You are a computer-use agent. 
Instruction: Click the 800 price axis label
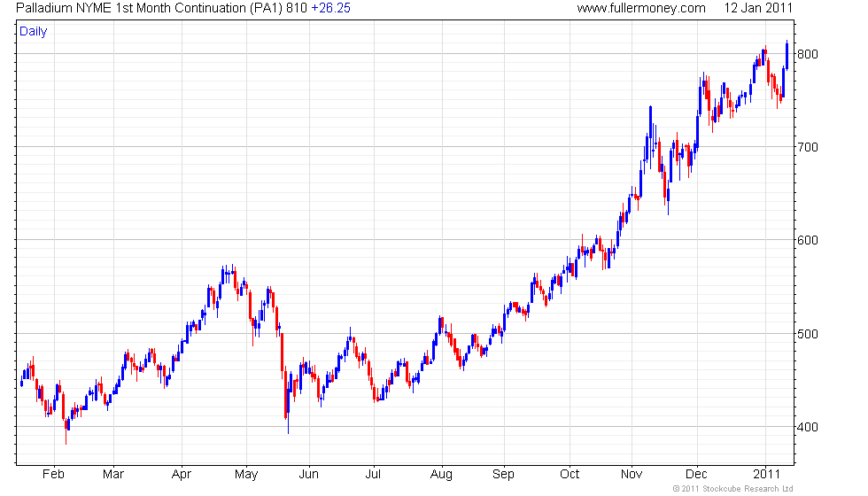click(x=807, y=54)
